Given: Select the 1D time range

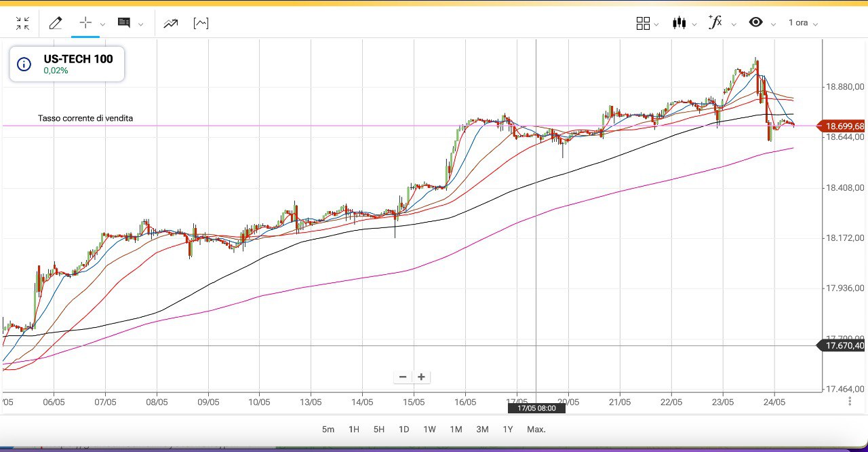Looking at the screenshot, I should (x=403, y=429).
